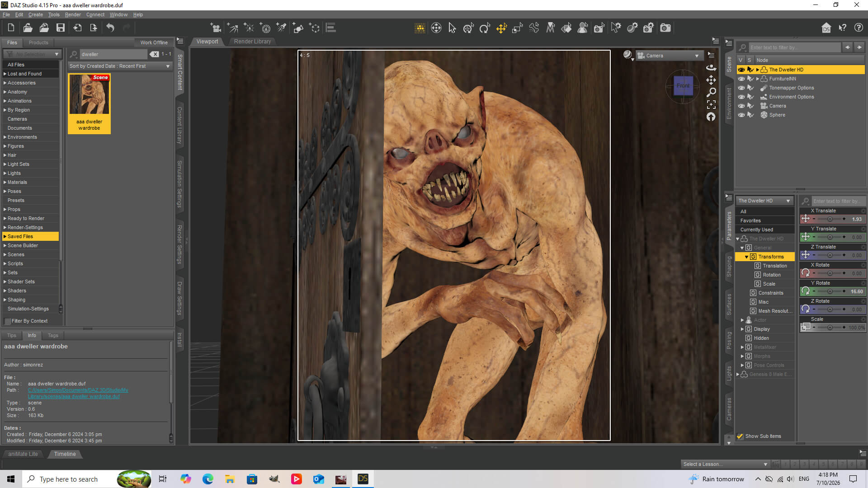Viewport: 868px width, 488px height.
Task: Toggle visibility of Sphere node
Action: point(741,115)
